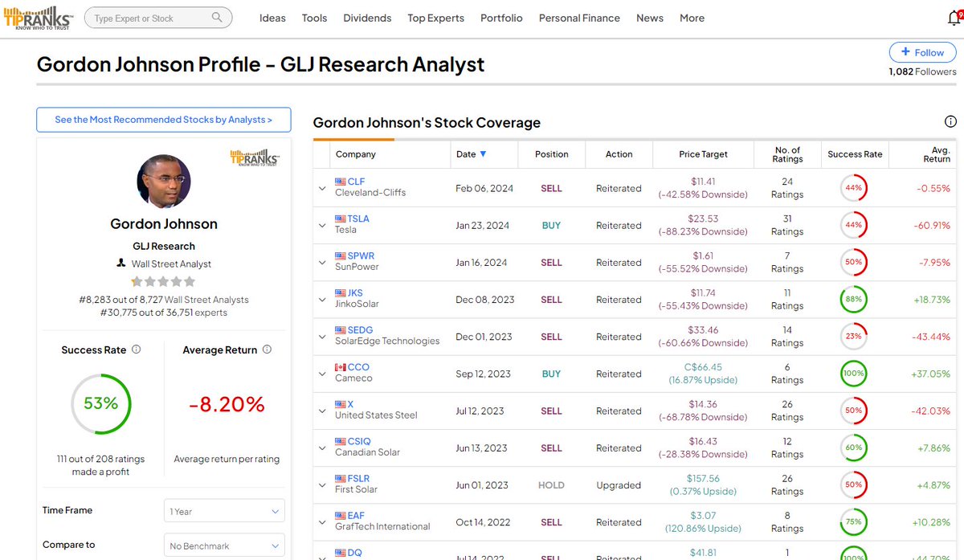Screen dimensions: 964x560
Task: Open the TSLA ticker link
Action: (x=358, y=219)
